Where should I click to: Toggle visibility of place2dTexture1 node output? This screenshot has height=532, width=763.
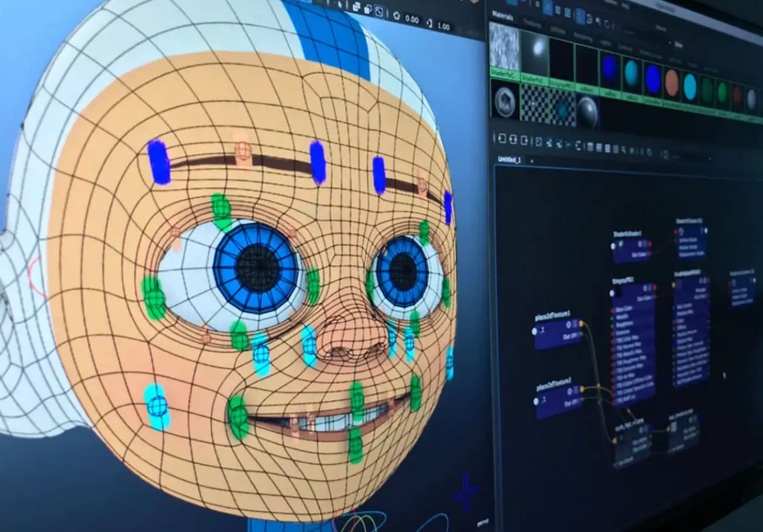(x=568, y=323)
